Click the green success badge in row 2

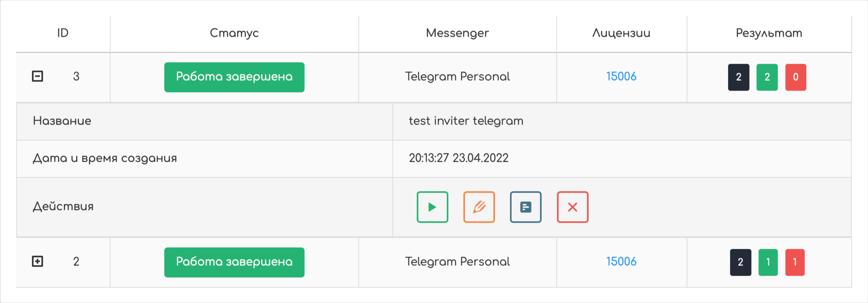(768, 262)
